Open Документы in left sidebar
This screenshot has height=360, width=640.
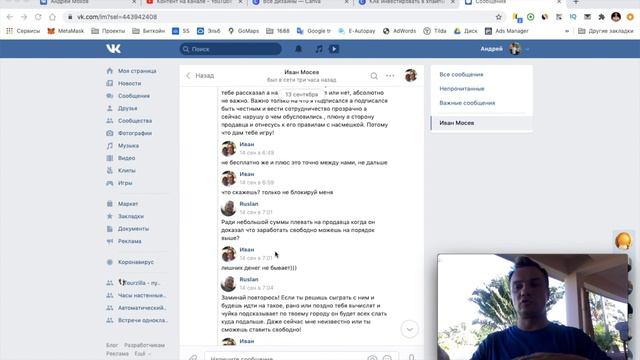pos(133,229)
